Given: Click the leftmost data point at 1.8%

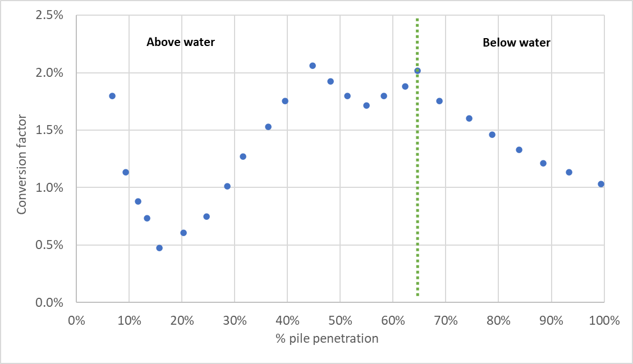Looking at the screenshot, I should click(x=112, y=96).
